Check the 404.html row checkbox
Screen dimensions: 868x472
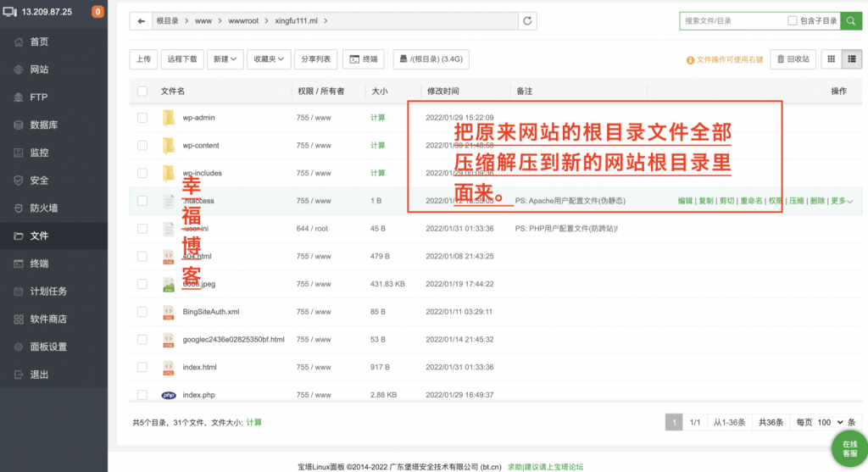click(142, 256)
